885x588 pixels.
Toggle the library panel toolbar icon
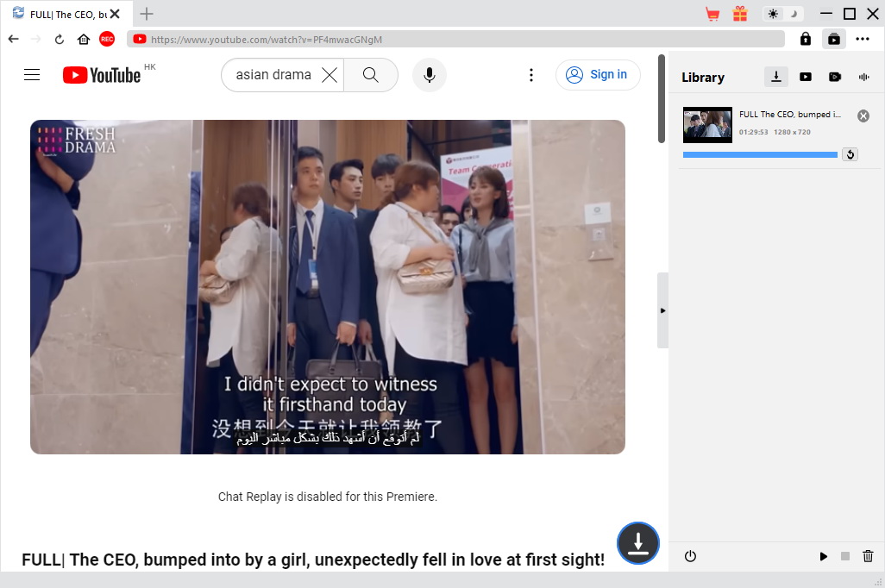click(x=833, y=39)
